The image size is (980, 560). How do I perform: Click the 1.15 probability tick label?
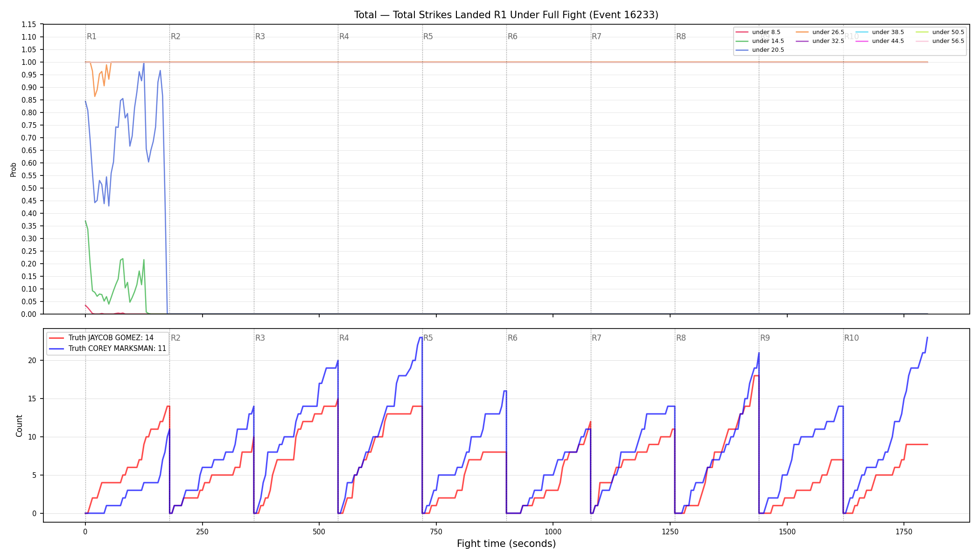[x=29, y=24]
